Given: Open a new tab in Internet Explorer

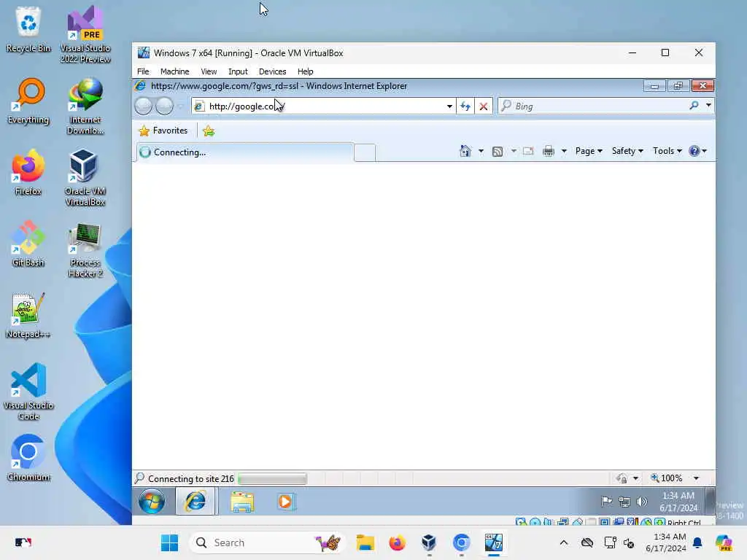Looking at the screenshot, I should pyautogui.click(x=365, y=153).
